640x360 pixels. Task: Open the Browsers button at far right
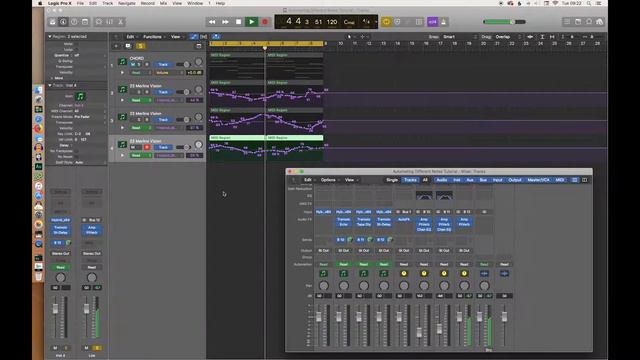[x=600, y=22]
